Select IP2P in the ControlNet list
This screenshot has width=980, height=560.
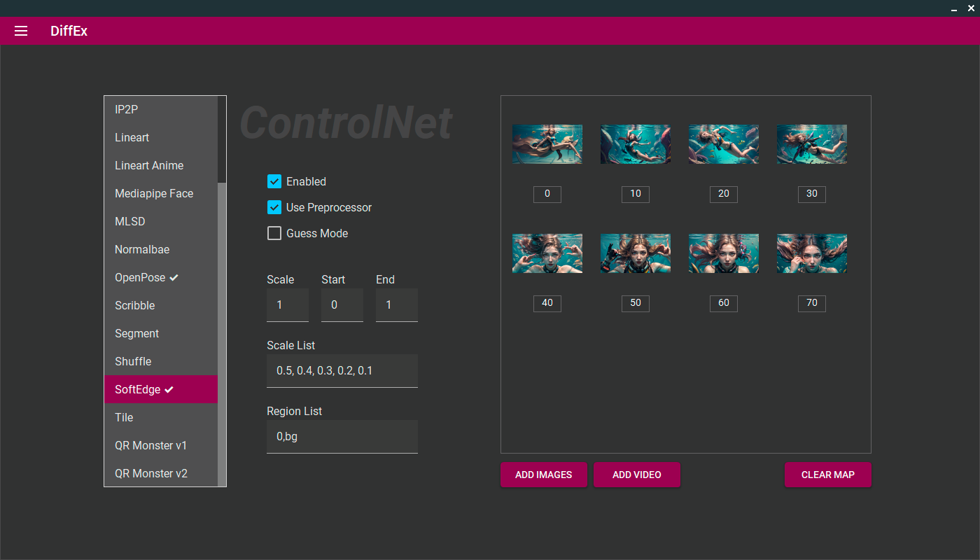pos(161,109)
